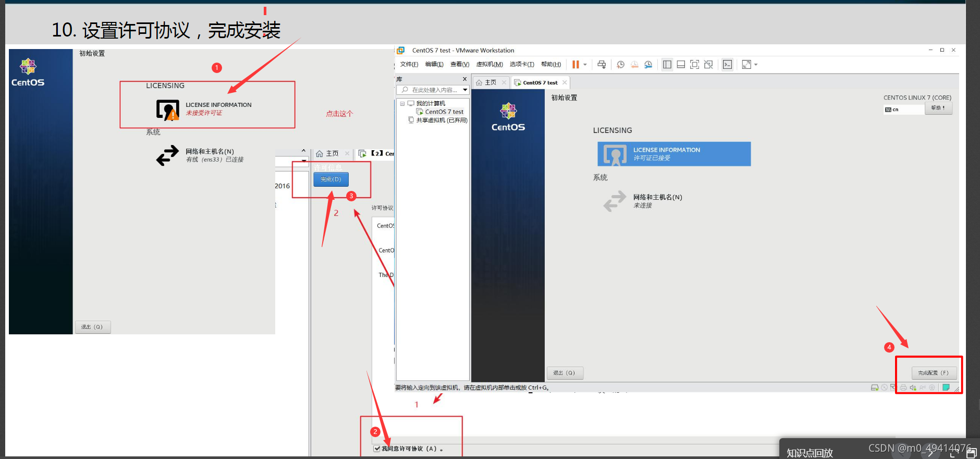The image size is (980, 459).
Task: Open the 编辑(E) menu
Action: point(434,64)
